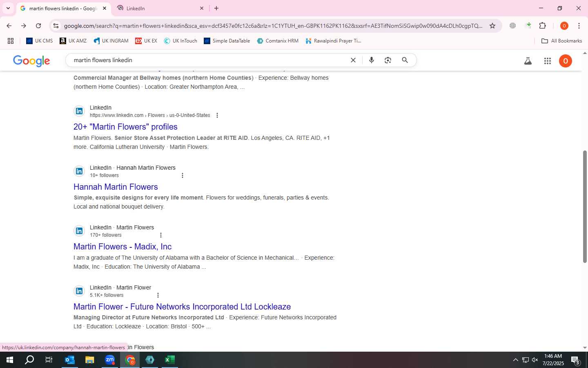Open the Martin Flowers - Madix, Inc result

pos(122,247)
